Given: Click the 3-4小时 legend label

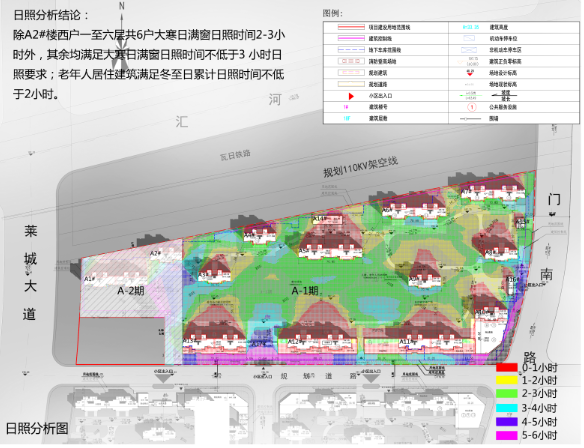Looking at the screenshot, I should click(x=539, y=408).
